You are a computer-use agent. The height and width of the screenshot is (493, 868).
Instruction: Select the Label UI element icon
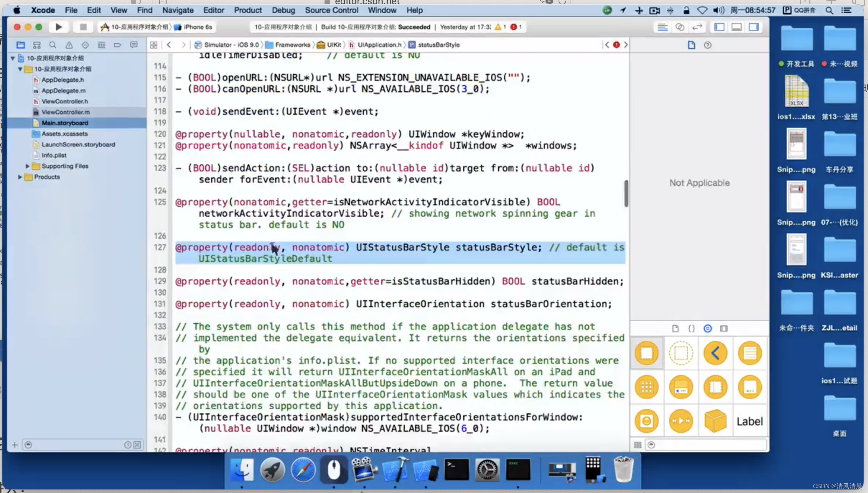(x=750, y=421)
